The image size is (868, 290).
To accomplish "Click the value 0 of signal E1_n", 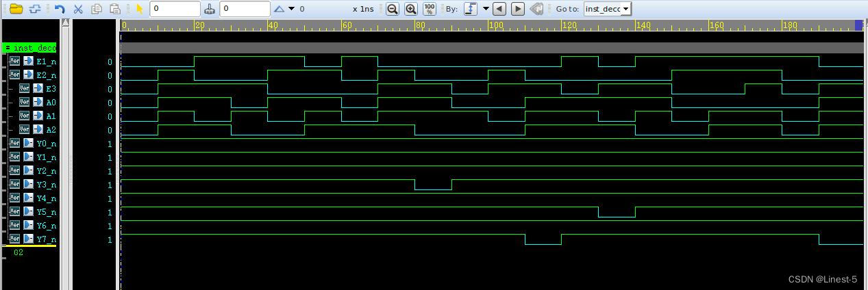I will click(x=109, y=62).
